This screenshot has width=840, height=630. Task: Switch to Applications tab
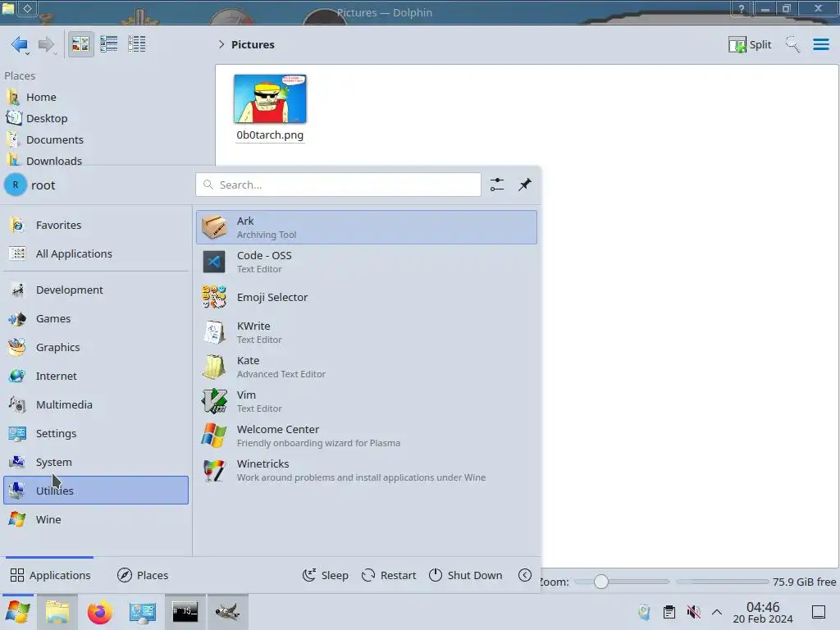coord(50,575)
